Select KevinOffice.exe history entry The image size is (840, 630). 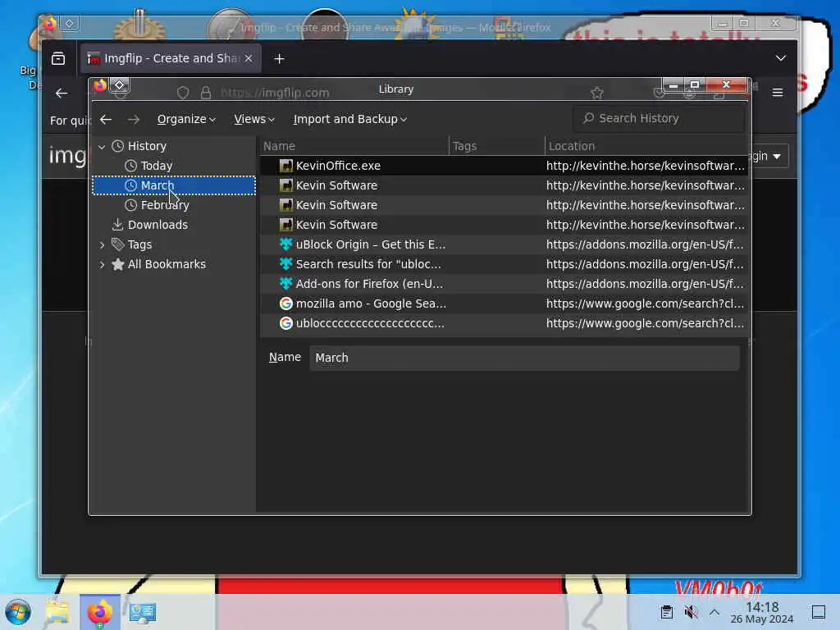504,166
